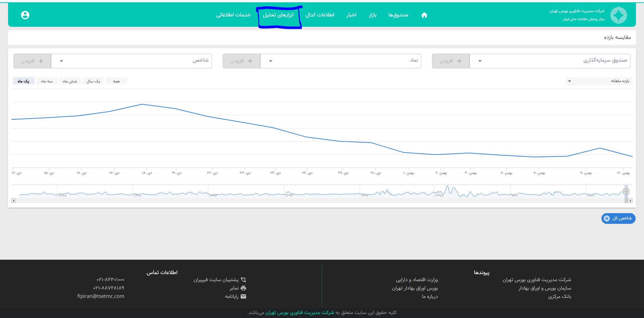Click the مقایسه بازده page title
The height and width of the screenshot is (318, 644).
click(x=617, y=37)
